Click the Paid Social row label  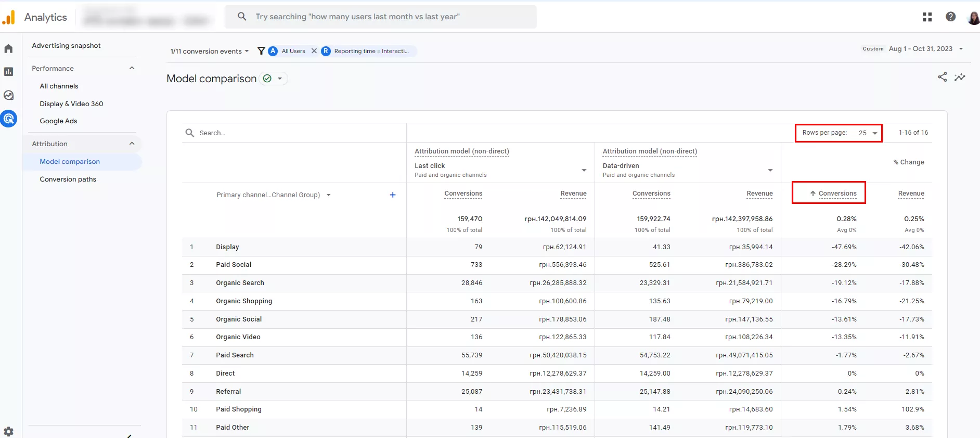(234, 265)
